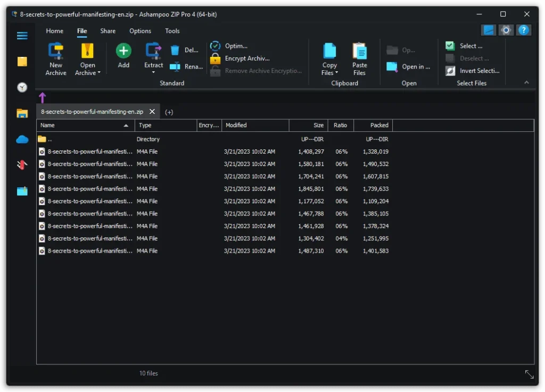Click the blue folder sidebar icon at bottom
Screen dimensions: 545x392
pyautogui.click(x=22, y=191)
